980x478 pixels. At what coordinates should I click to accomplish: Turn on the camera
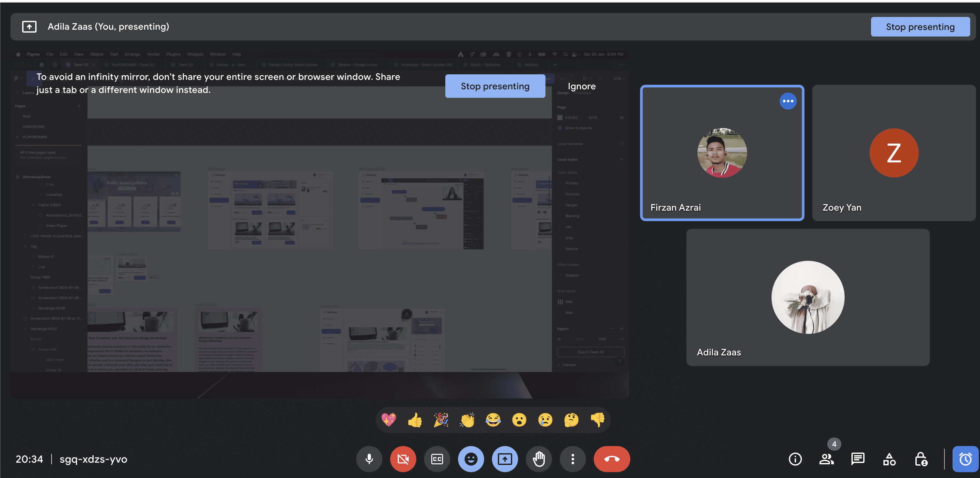[x=403, y=459]
